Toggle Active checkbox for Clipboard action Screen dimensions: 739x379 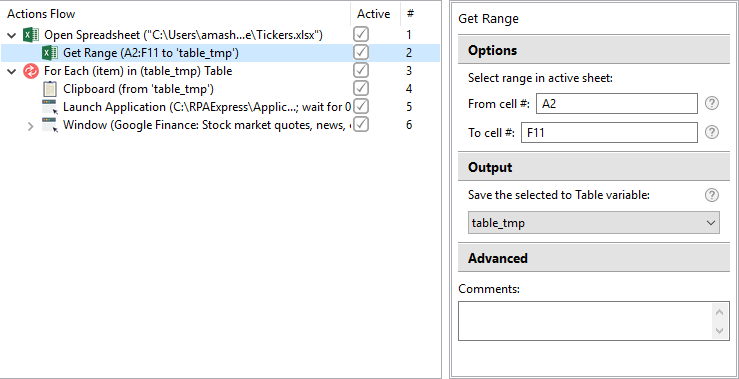pyautogui.click(x=361, y=88)
